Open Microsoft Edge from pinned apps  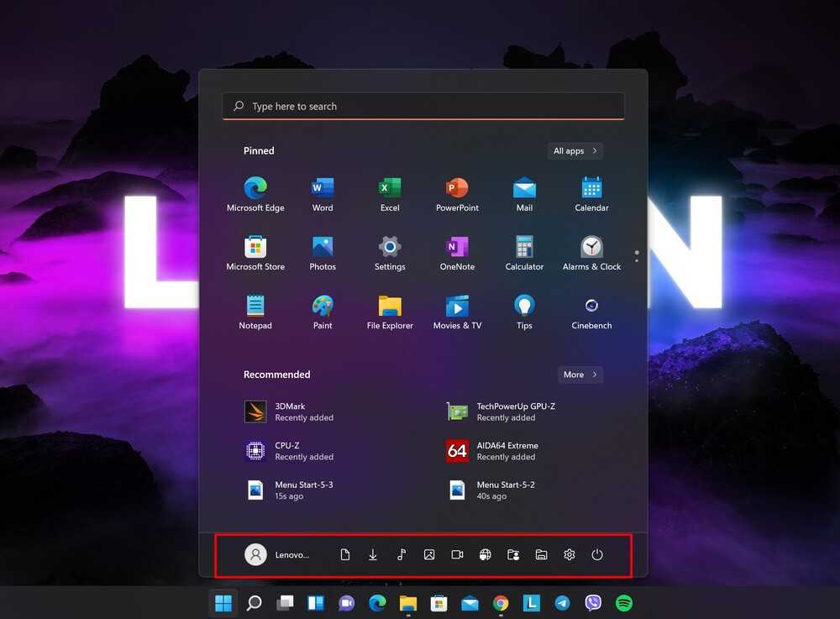pos(255,194)
